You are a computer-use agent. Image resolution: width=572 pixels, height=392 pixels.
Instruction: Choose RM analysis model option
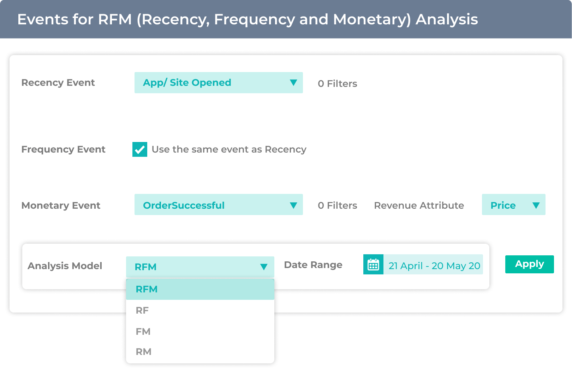pos(200,352)
